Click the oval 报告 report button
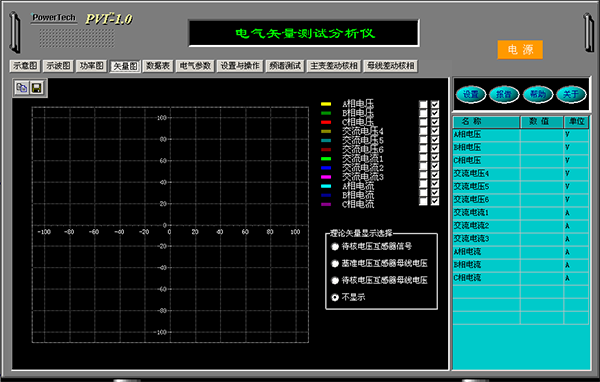 point(504,94)
